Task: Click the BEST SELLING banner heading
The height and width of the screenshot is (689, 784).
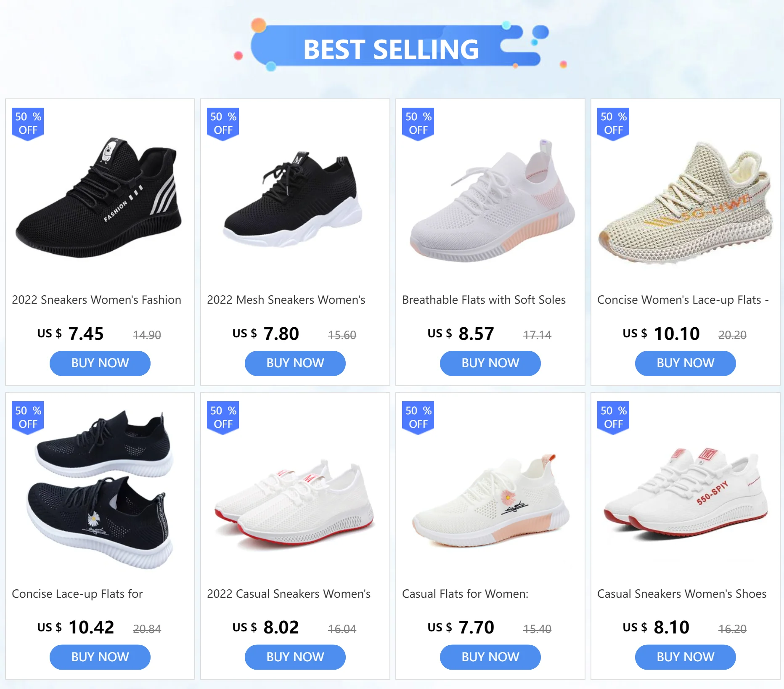Action: click(391, 49)
